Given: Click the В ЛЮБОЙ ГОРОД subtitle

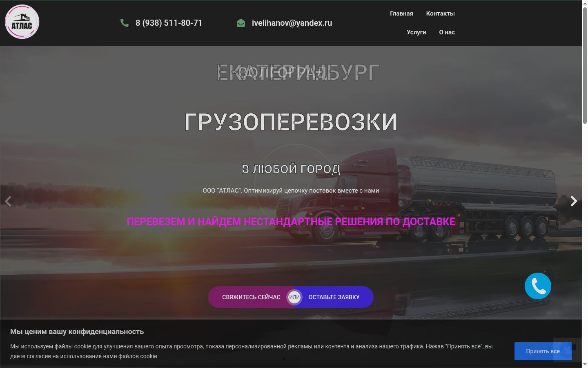Looking at the screenshot, I should tap(291, 169).
